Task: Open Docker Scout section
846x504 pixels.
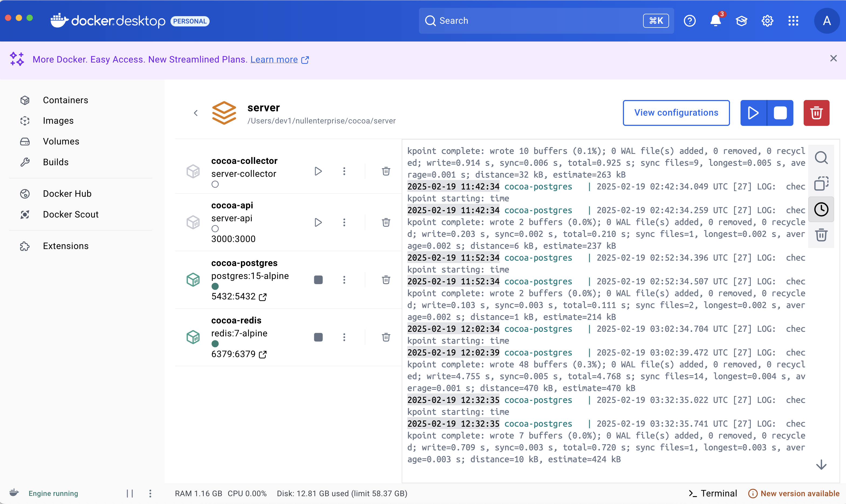Action: (x=70, y=214)
